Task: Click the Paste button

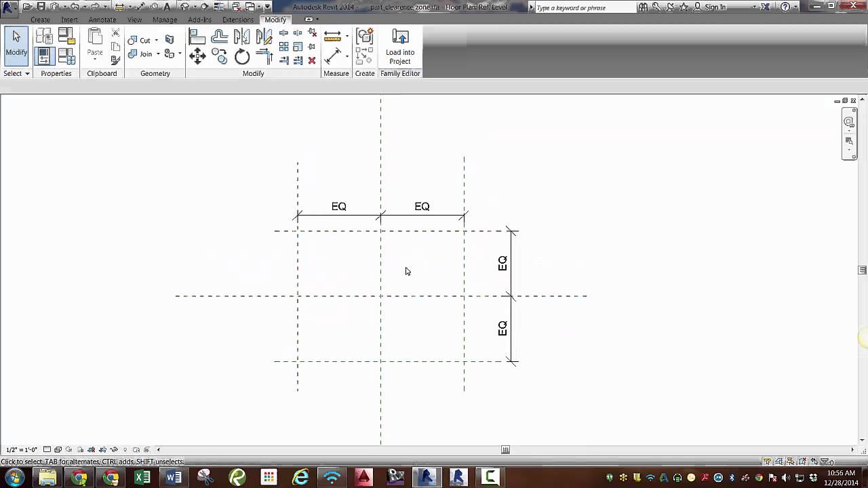Action: pos(95,43)
